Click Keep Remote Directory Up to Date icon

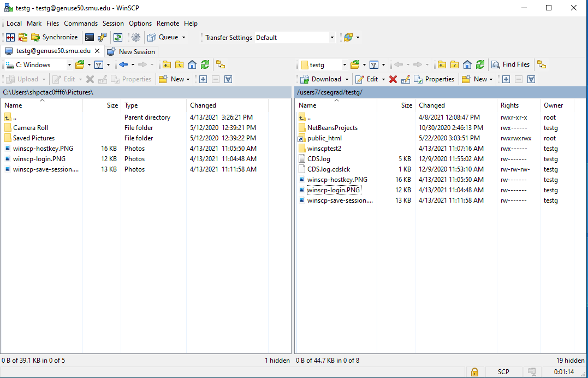point(118,37)
